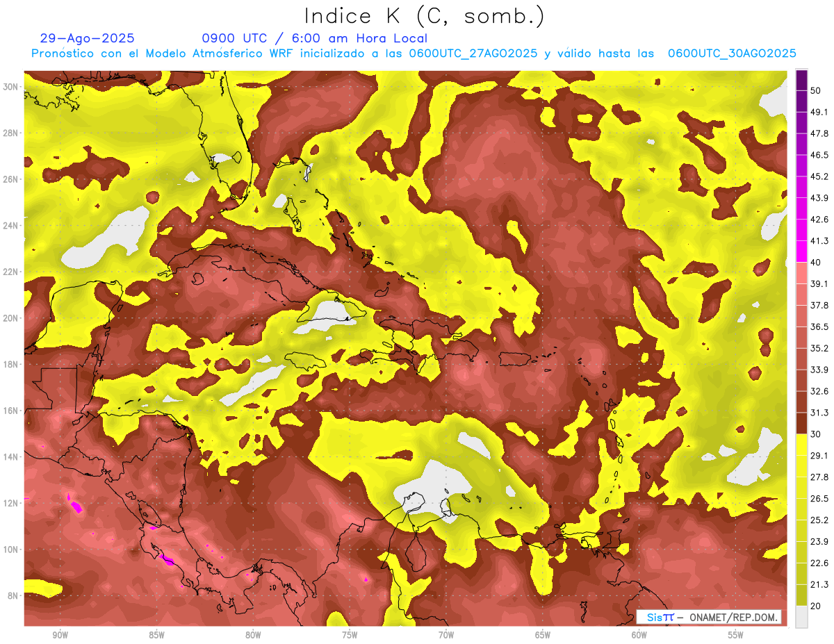Viewport: 834px width, 644px height.
Task: Click the color scale value 30
Action: [x=816, y=434]
